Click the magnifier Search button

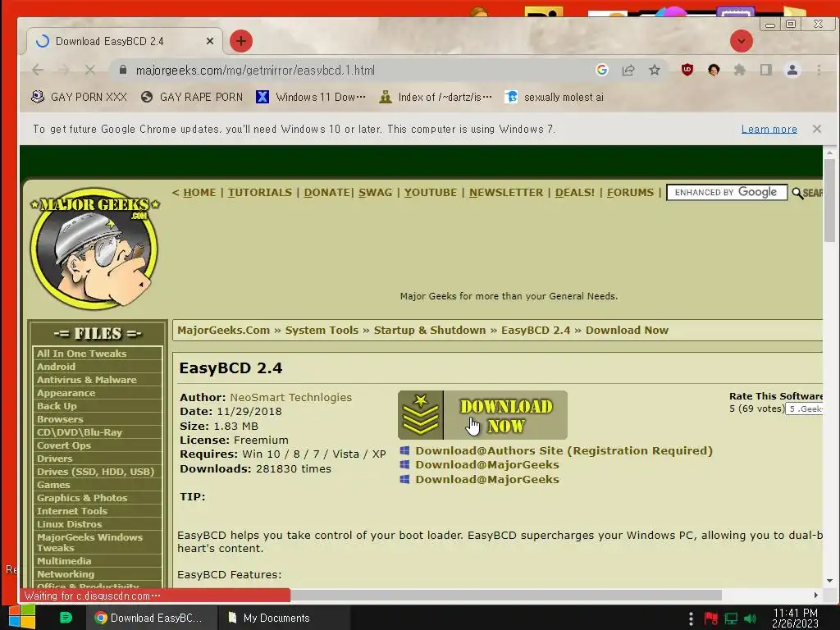tap(807, 193)
